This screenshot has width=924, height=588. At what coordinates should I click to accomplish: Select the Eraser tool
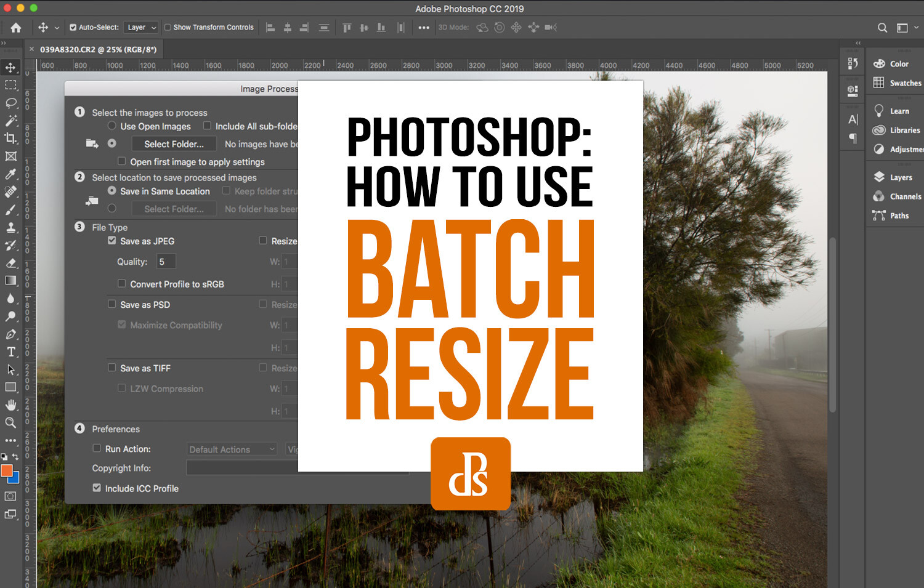(x=10, y=263)
